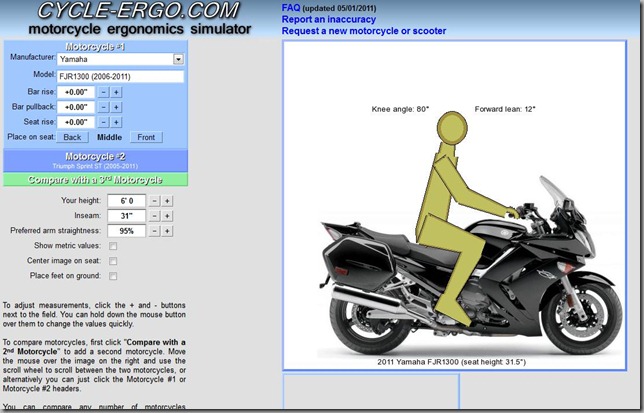
Task: Click the Bar pullback value field
Action: (x=76, y=107)
